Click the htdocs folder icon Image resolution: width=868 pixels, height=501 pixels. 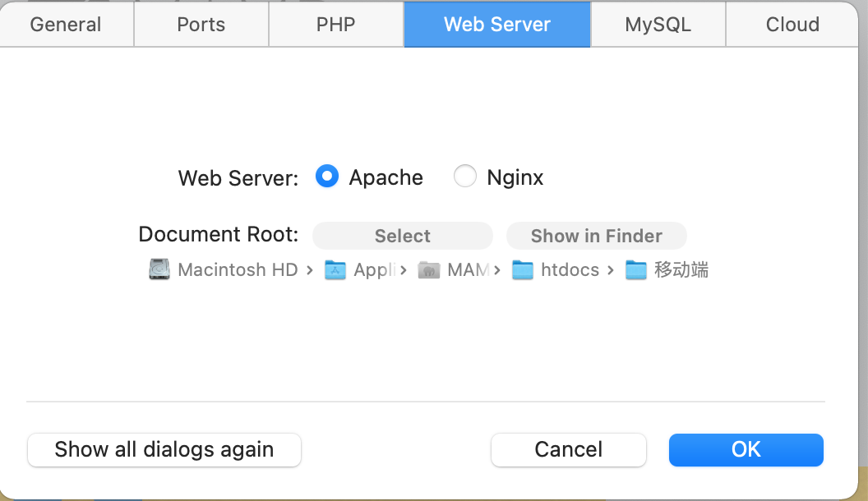(523, 269)
